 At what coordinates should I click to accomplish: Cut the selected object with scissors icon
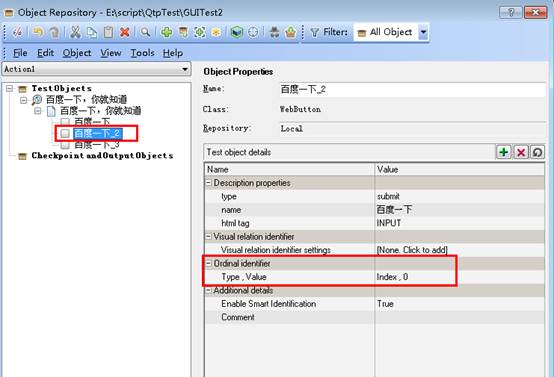75,32
